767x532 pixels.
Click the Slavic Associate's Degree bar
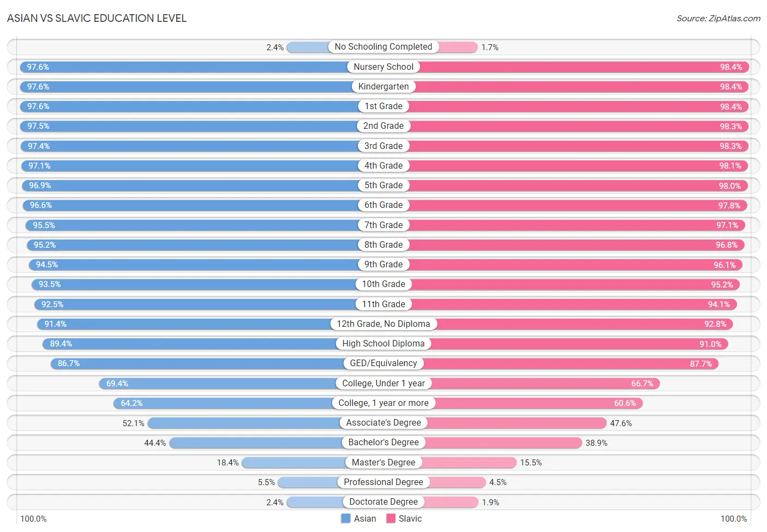[495, 423]
